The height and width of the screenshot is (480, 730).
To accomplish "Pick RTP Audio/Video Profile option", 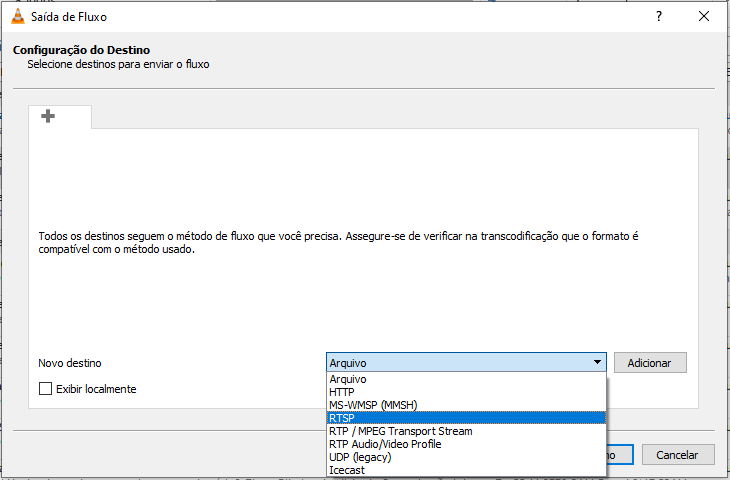I will (466, 444).
